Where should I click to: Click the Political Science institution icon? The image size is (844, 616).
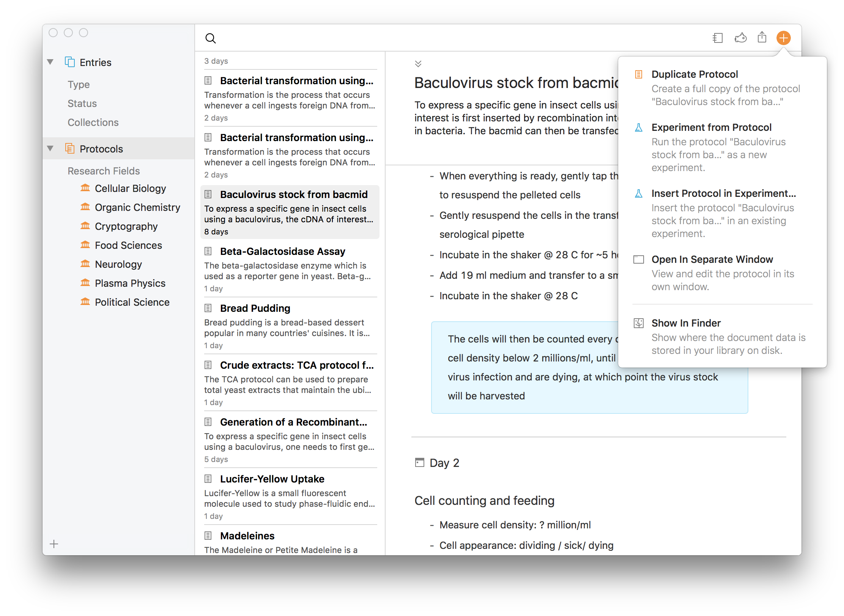85,302
